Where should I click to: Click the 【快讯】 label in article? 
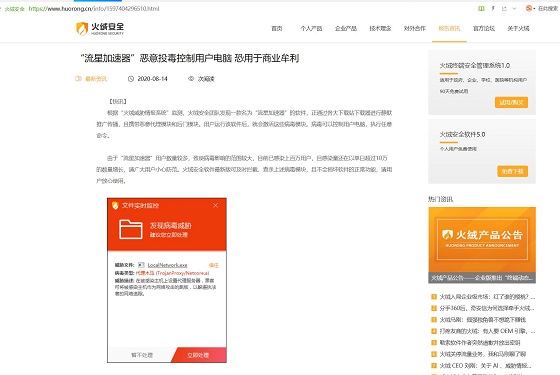coord(118,102)
